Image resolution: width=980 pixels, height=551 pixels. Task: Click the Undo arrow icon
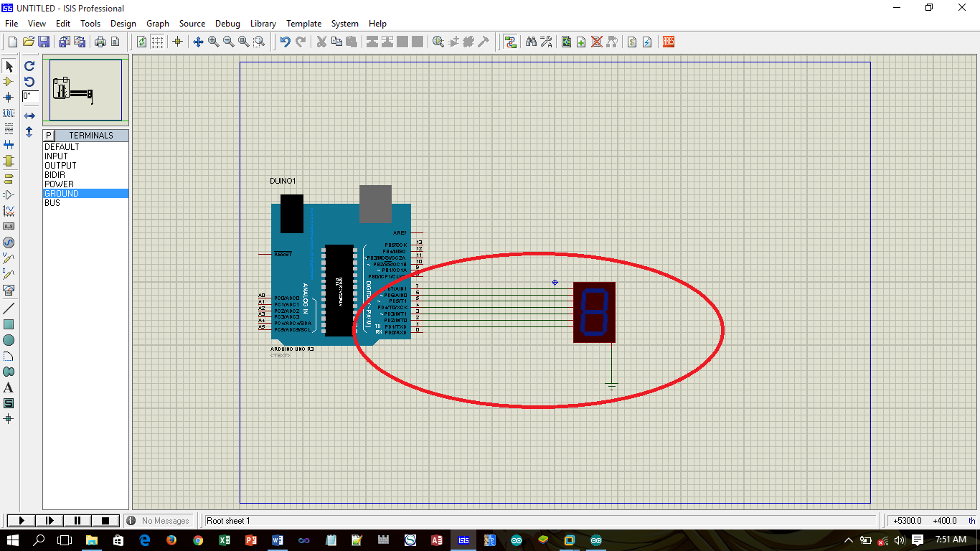tap(286, 42)
